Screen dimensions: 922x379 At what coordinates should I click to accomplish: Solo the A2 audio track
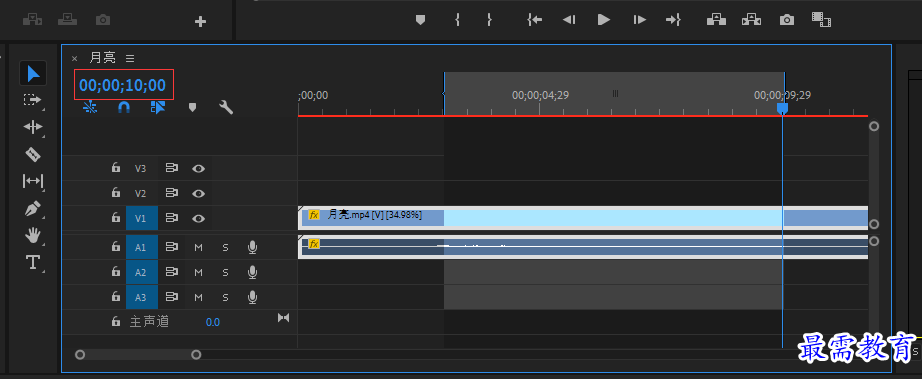pos(225,273)
